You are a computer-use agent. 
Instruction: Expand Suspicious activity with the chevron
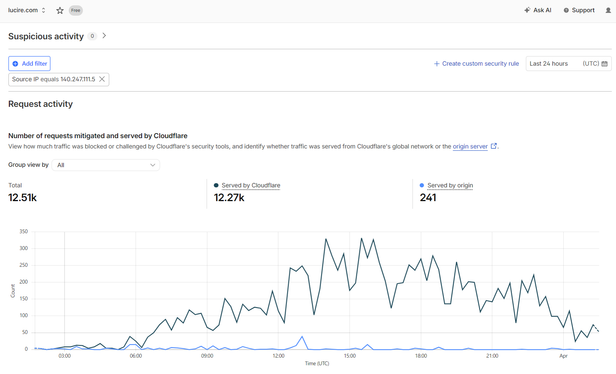pos(104,36)
